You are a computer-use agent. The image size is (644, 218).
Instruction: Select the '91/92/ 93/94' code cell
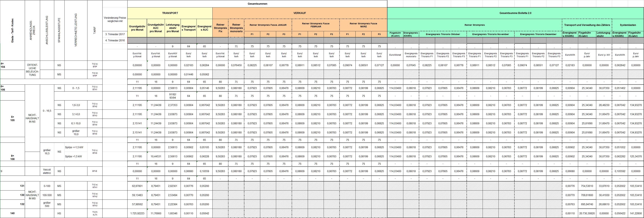(173, 96)
